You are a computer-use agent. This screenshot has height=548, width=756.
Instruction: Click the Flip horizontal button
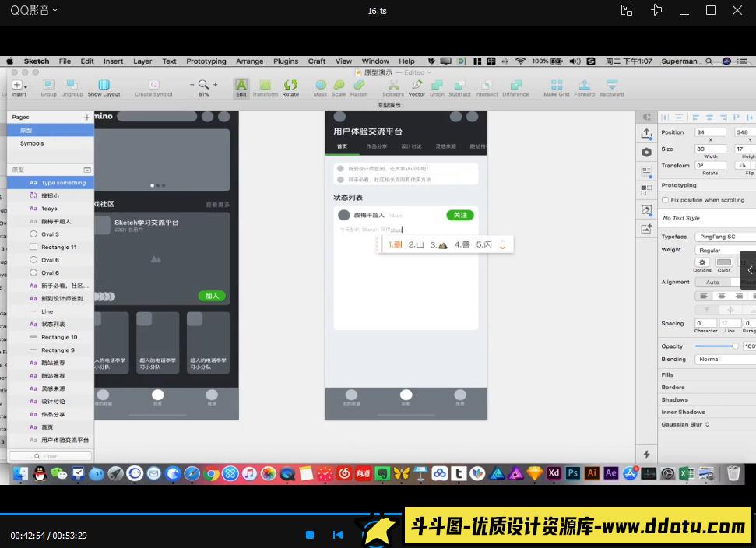point(743,165)
